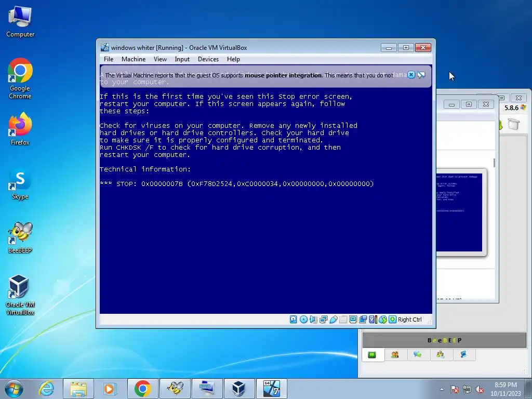Open Windows Media Player from the taskbar
Viewport: 532px width, 399px height.
click(109, 389)
